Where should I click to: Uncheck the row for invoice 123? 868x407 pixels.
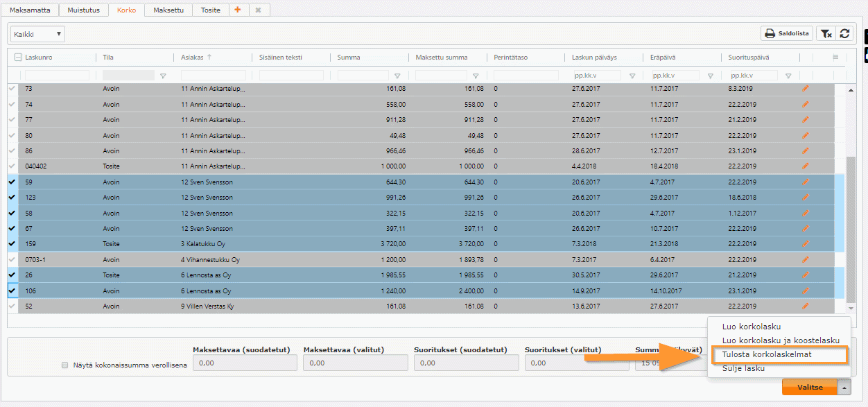tap(12, 197)
